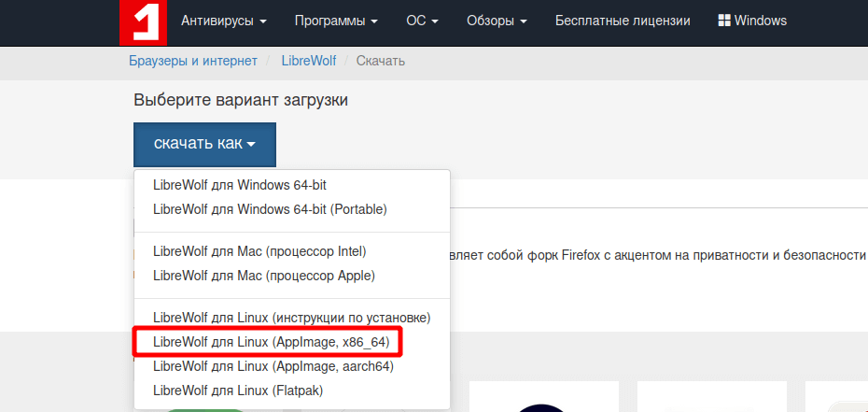868x412 pixels.
Task: Select LibreWolf для Mac (процессор Intel)
Action: 259,252
